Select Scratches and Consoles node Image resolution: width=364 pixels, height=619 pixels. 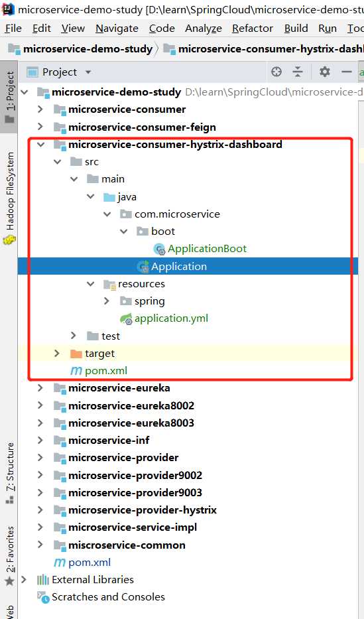coord(109,597)
